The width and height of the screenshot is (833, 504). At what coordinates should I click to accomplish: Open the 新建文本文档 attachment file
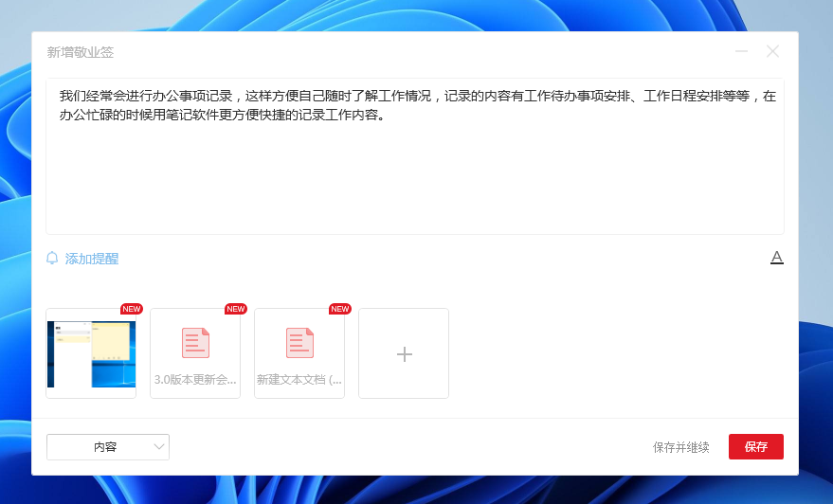coord(299,353)
